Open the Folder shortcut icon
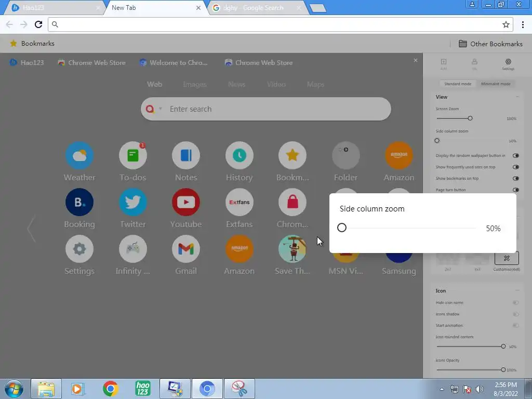This screenshot has width=532, height=399. (x=345, y=155)
